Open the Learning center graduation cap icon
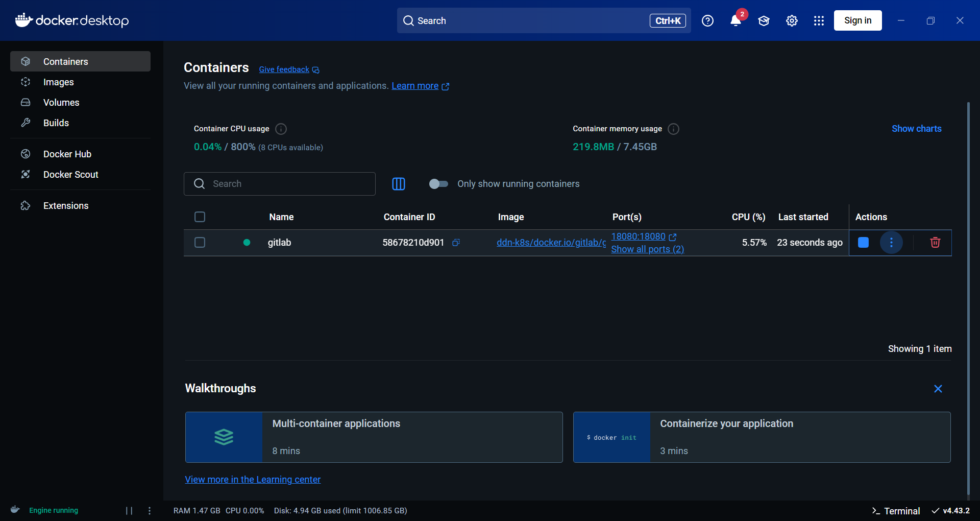This screenshot has width=980, height=521. tap(763, 21)
